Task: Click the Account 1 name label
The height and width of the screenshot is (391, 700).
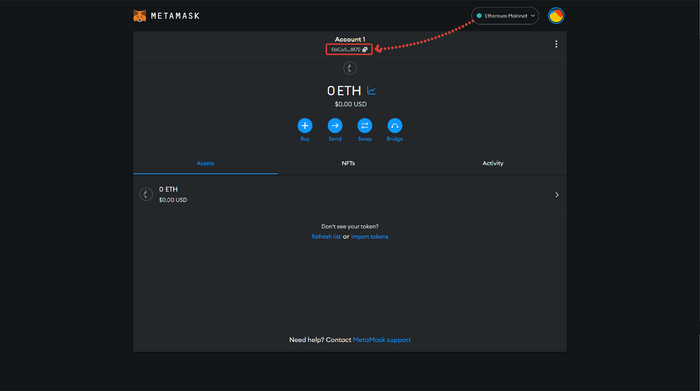Action: tap(350, 39)
